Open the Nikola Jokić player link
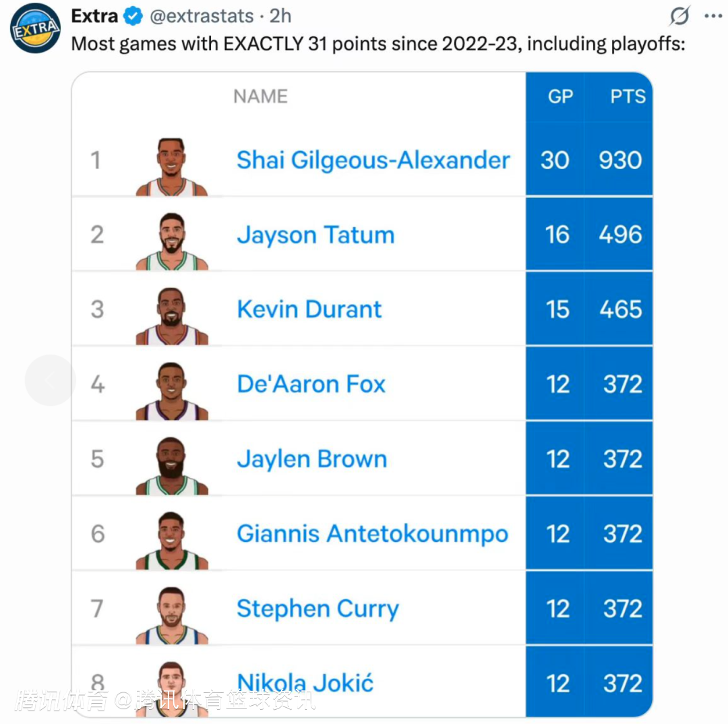 click(305, 683)
